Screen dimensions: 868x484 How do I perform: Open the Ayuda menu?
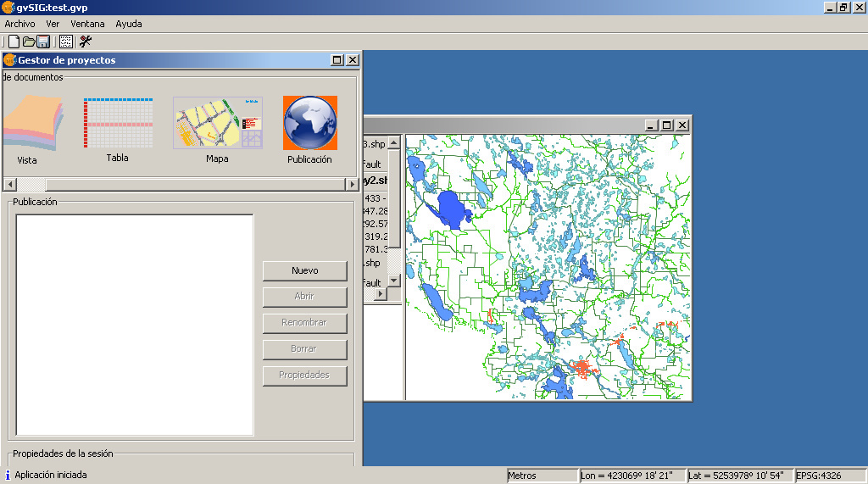(129, 24)
